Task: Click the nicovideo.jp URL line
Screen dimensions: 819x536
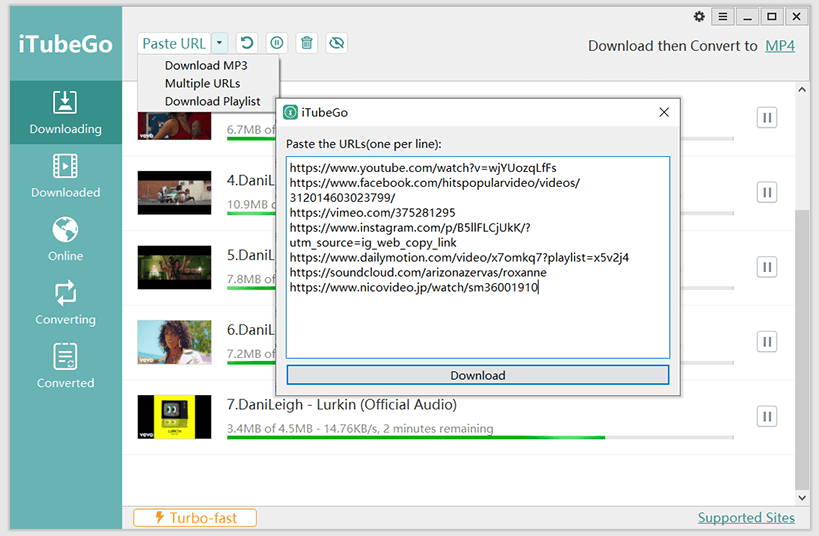Action: tap(414, 287)
